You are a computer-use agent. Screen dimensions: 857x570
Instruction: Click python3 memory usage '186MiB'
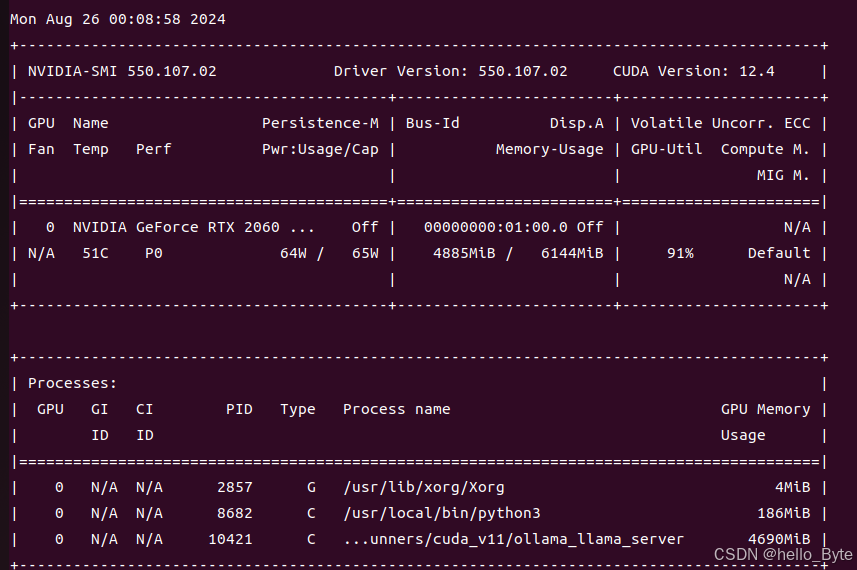(x=784, y=514)
